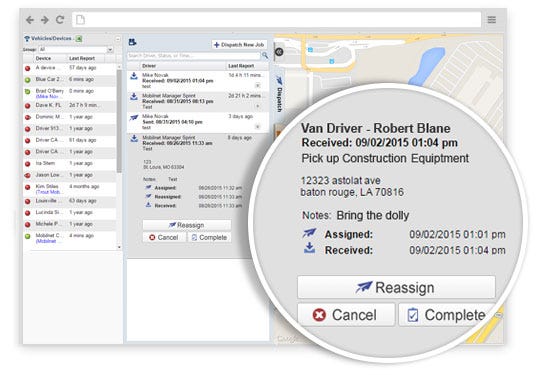Reload the page with the refresh icon
Screen dimensions: 540x375
point(60,20)
